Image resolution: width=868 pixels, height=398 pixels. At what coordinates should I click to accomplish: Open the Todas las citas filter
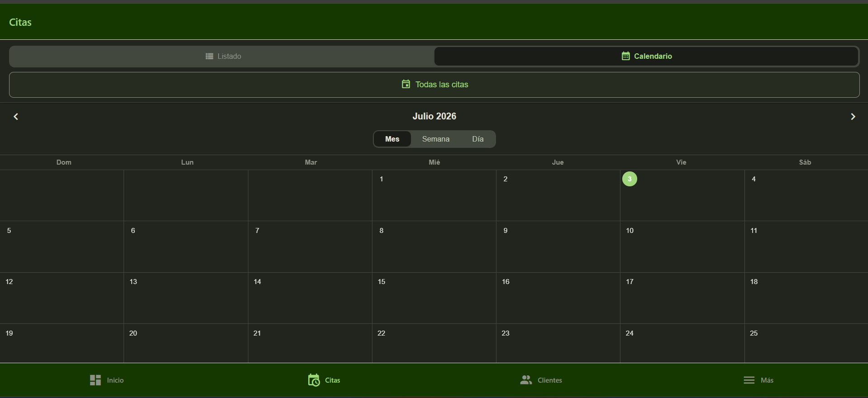click(x=434, y=85)
